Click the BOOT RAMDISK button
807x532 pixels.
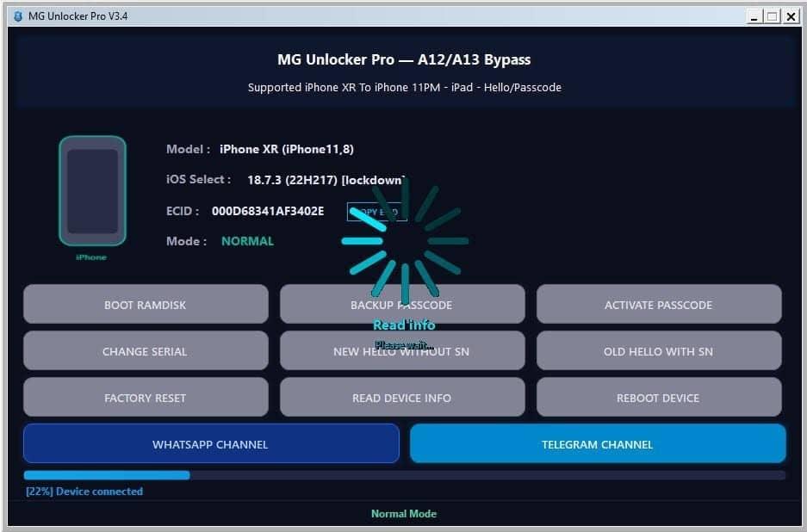[x=146, y=305]
